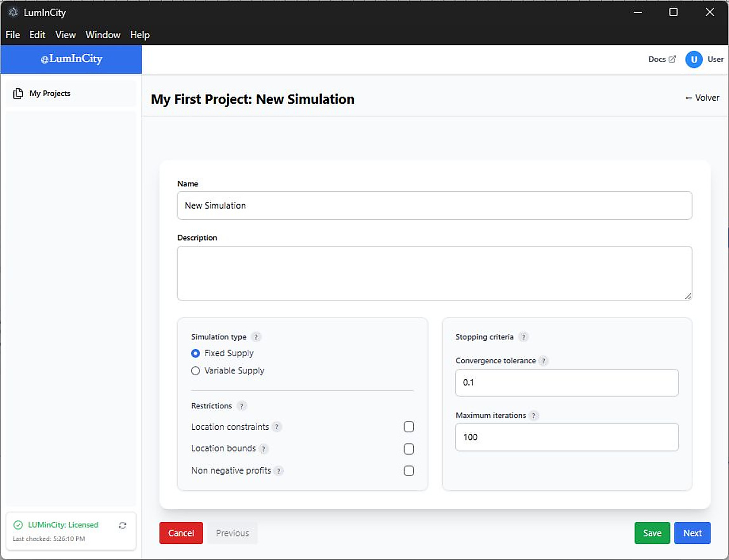Open the Docs link
This screenshot has height=560, width=729.
click(x=662, y=59)
